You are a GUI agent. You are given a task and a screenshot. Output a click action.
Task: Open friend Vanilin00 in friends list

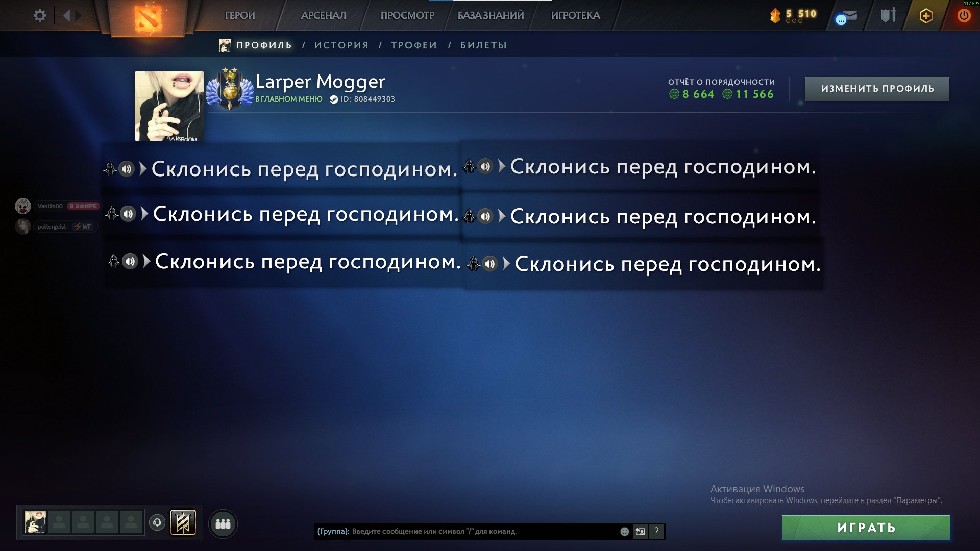click(50, 206)
